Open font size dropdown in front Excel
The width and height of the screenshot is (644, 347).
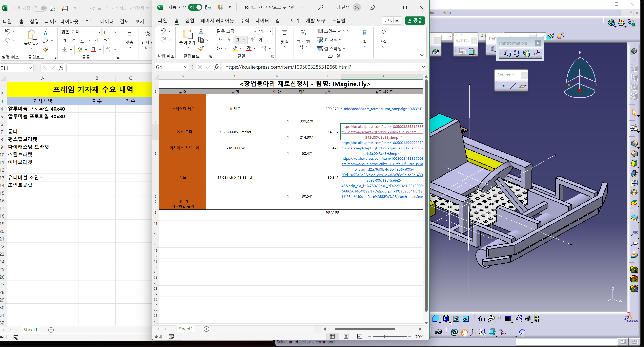click(x=270, y=31)
